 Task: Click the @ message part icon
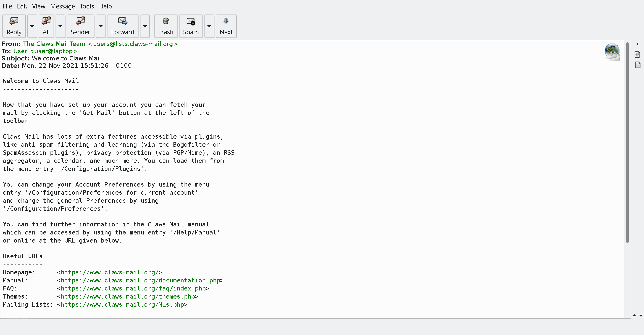[637, 54]
